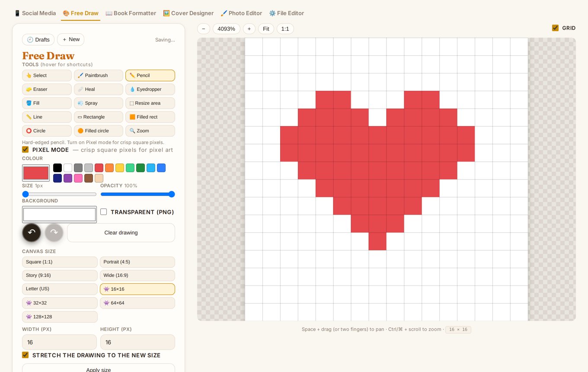Open the background colour picker
This screenshot has height=372, width=588.
60,215
